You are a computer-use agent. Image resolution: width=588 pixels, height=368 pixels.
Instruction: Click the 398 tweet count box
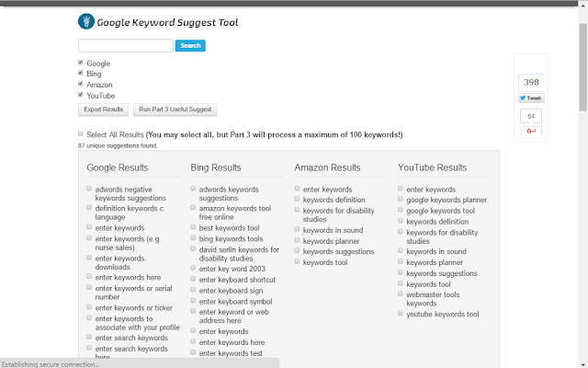531,82
